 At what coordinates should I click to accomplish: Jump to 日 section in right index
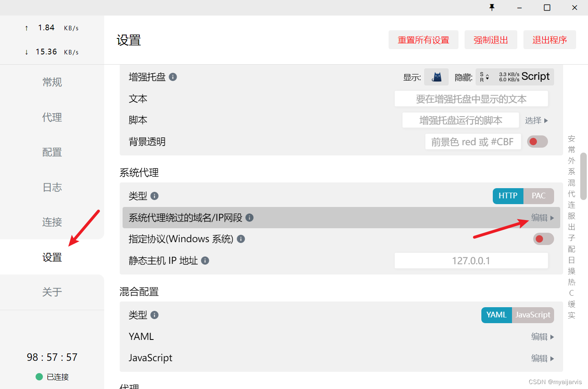tap(571, 260)
